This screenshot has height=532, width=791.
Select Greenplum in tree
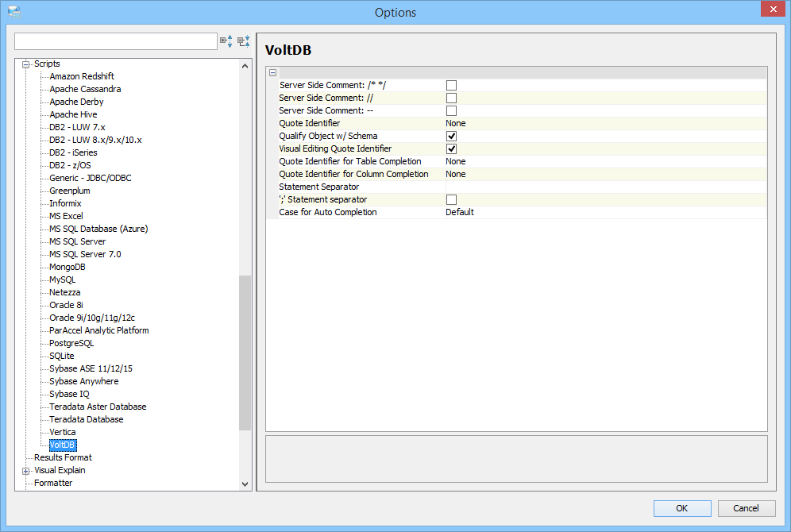click(x=70, y=191)
